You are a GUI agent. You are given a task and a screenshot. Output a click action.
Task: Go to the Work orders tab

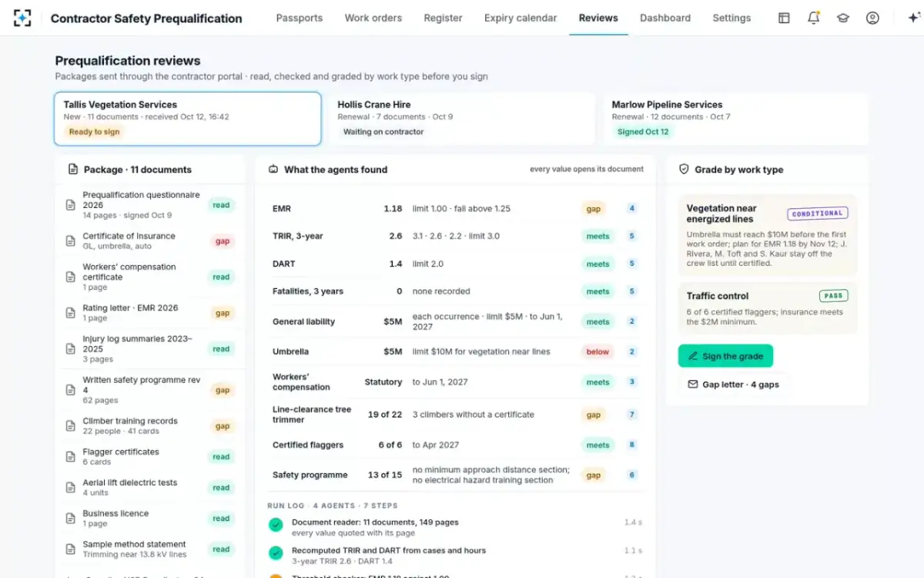pyautogui.click(x=373, y=18)
